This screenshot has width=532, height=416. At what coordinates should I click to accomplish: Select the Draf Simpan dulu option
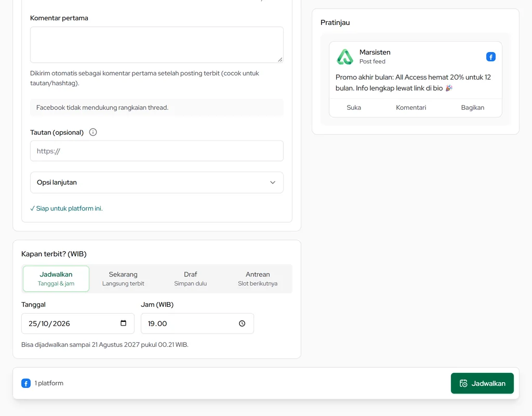(190, 279)
